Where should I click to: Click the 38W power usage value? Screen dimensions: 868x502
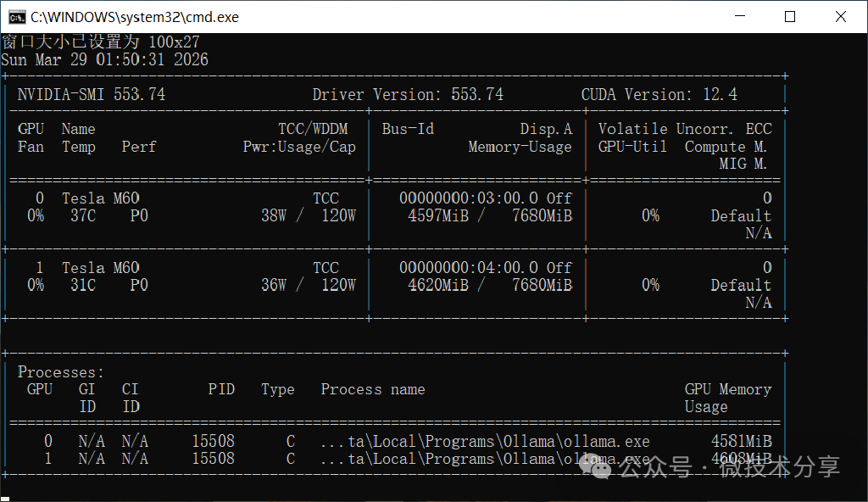pos(273,215)
